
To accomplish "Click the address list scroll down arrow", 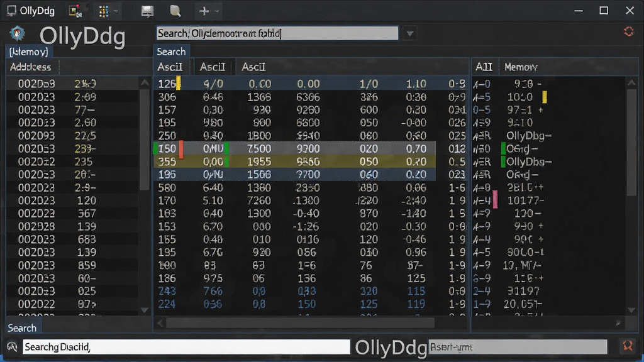I will point(145,310).
